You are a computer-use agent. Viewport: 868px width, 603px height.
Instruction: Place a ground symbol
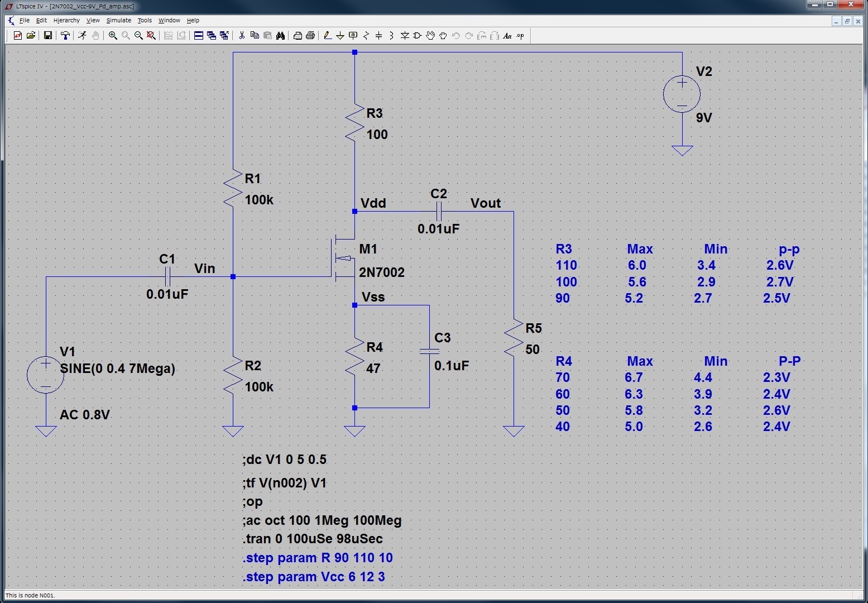341,35
